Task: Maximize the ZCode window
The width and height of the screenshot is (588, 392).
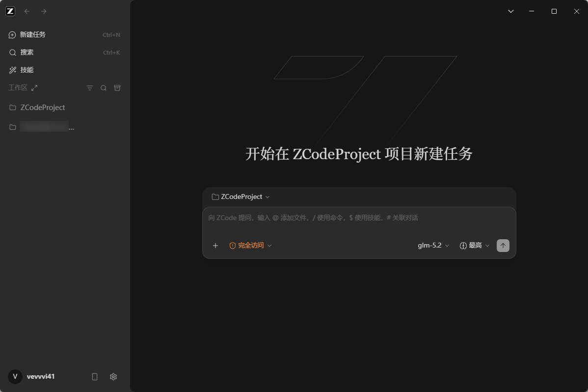Action: (x=554, y=11)
